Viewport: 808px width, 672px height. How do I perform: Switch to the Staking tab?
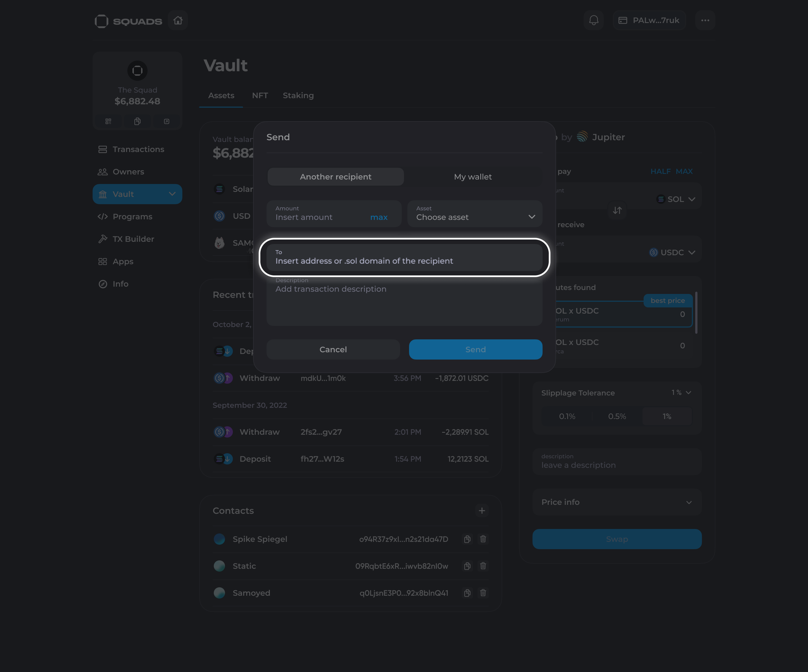(298, 95)
